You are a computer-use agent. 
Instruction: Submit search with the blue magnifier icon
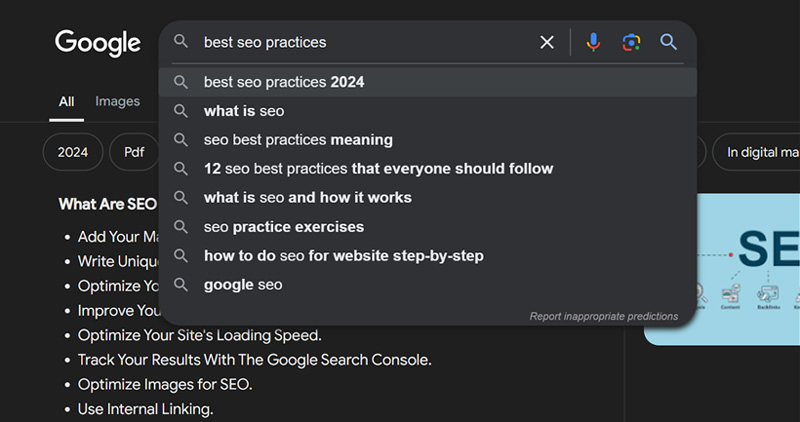click(x=669, y=42)
